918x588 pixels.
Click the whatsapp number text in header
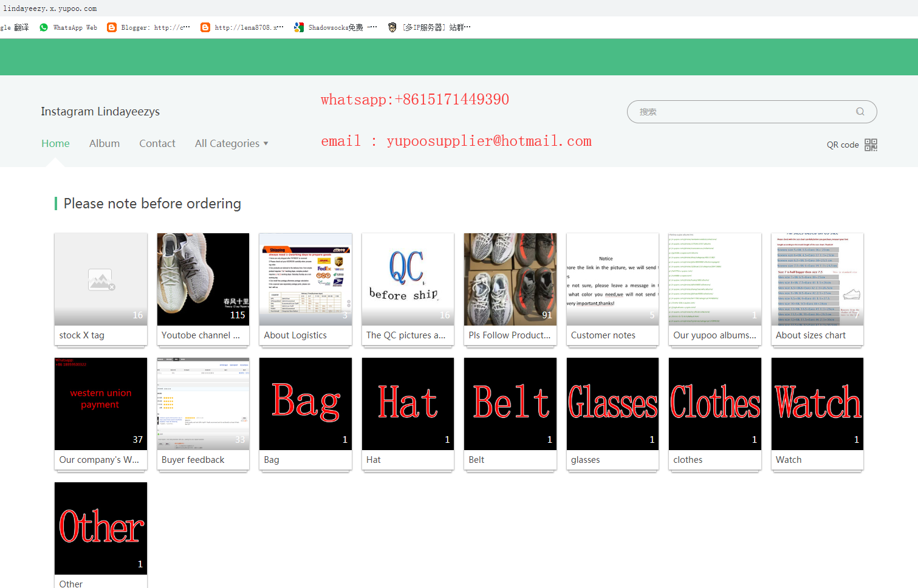point(415,100)
